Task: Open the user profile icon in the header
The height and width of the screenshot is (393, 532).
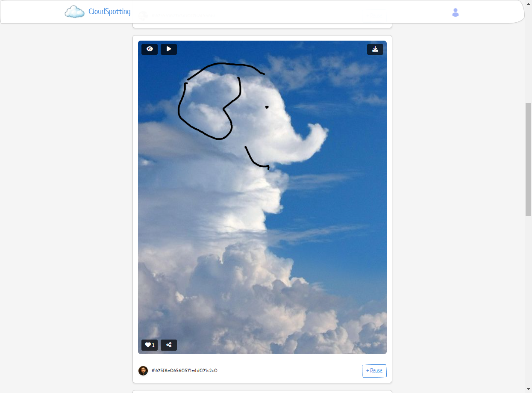Action: pos(456,12)
